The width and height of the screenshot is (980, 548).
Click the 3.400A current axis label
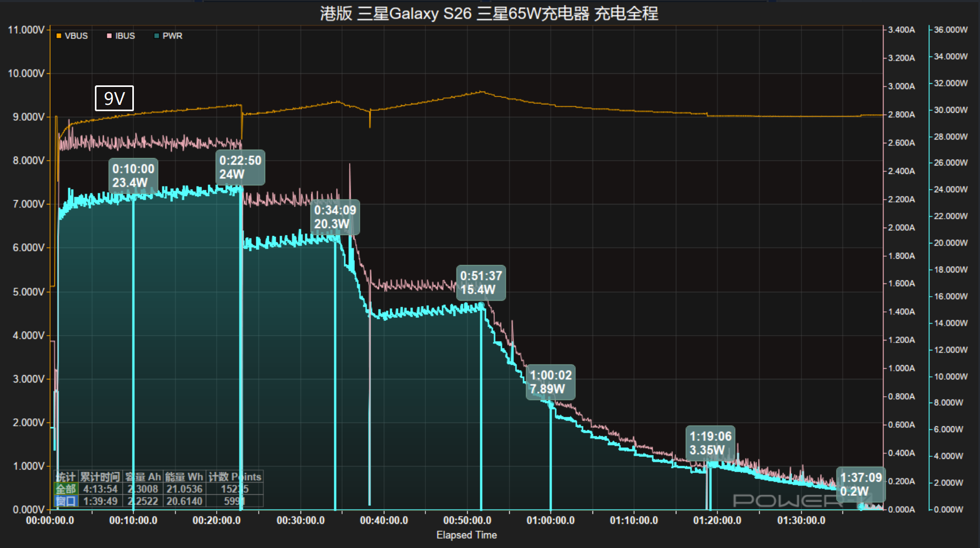[x=901, y=30]
